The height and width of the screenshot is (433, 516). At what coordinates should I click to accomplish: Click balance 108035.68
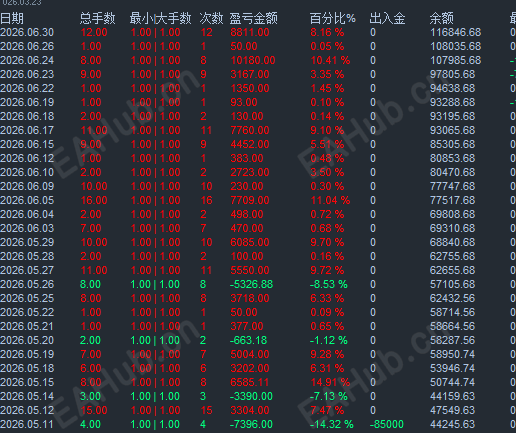point(455,46)
